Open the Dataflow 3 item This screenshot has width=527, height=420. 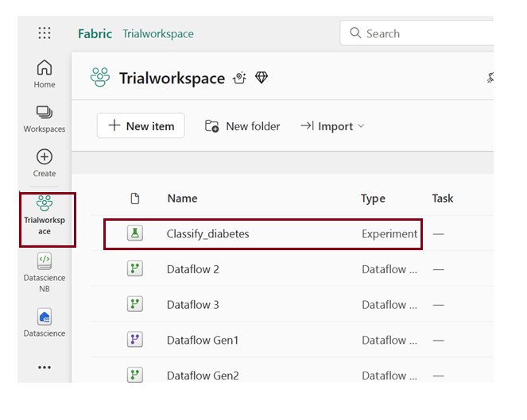coord(193,305)
